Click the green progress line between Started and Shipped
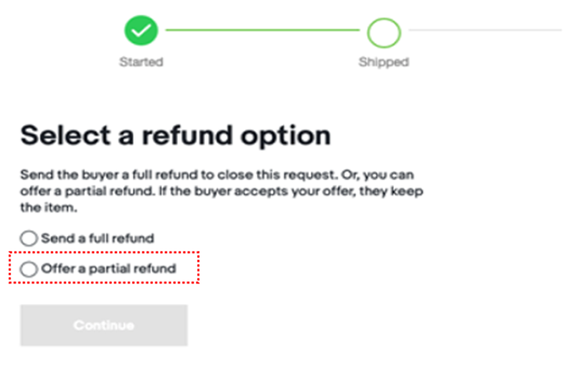Viewport: 568px width, 392px height. [x=263, y=30]
